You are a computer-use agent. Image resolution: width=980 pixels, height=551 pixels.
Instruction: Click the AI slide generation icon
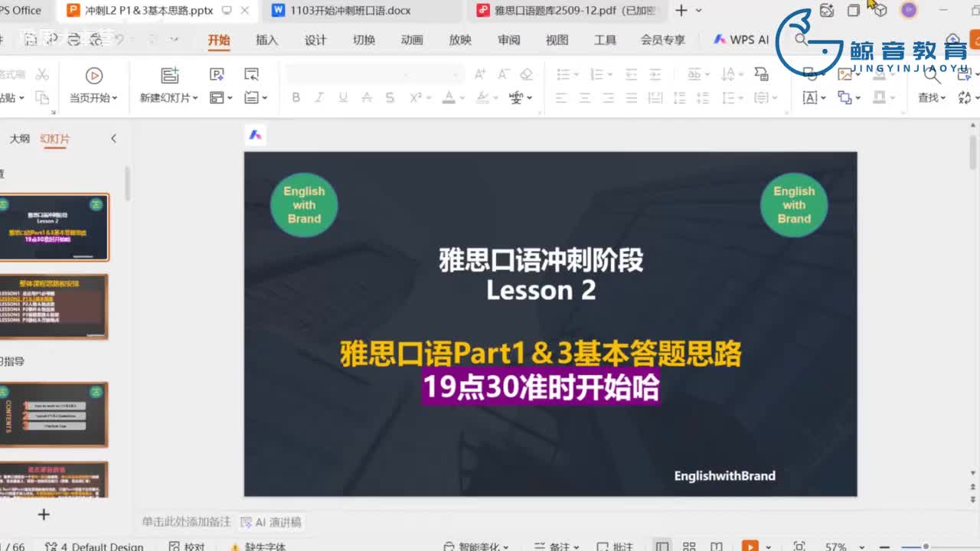217,74
